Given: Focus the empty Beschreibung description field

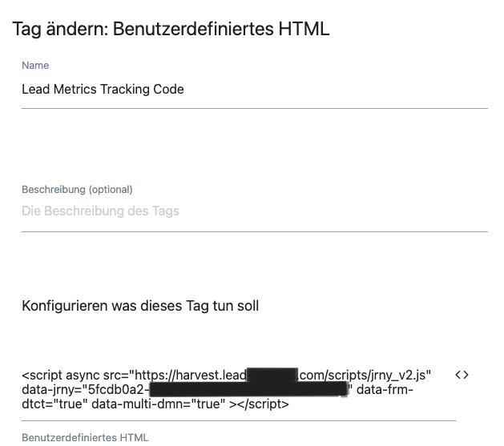Looking at the screenshot, I should pyautogui.click(x=255, y=211).
